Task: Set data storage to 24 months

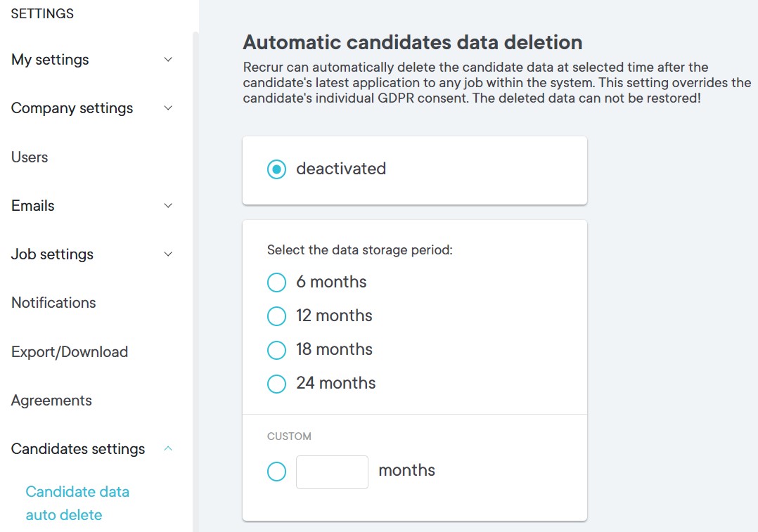Action: [x=277, y=384]
